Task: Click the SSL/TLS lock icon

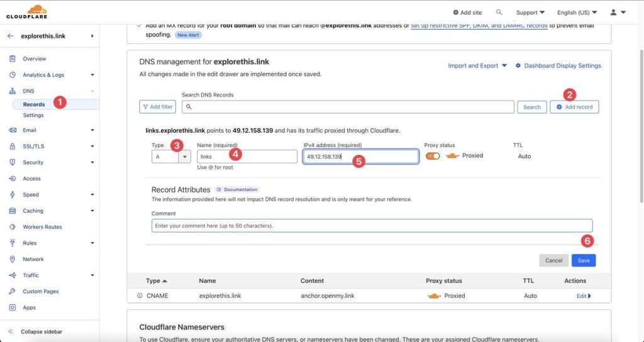Action: 13,146
